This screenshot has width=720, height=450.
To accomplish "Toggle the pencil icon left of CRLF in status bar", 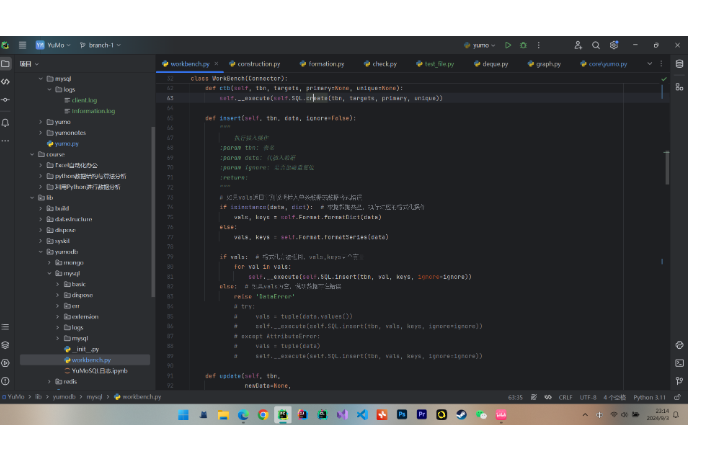I will tap(534, 397).
